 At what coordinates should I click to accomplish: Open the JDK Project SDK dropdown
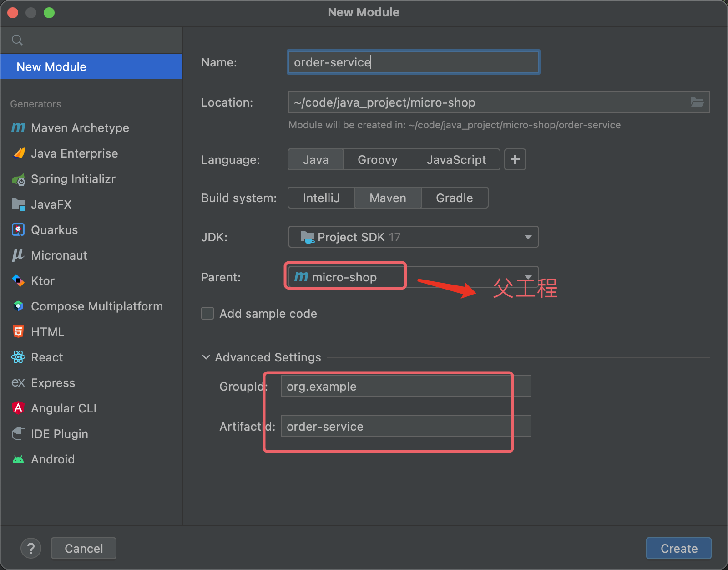click(414, 237)
